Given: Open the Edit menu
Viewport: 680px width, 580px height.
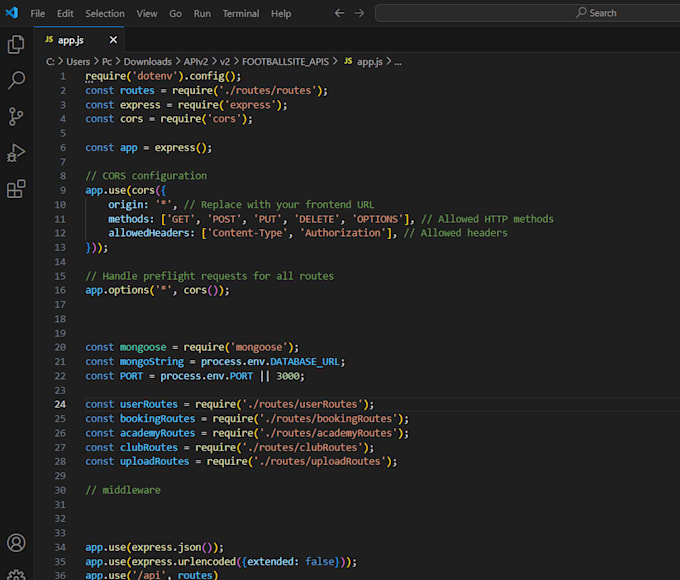Looking at the screenshot, I should coord(65,14).
